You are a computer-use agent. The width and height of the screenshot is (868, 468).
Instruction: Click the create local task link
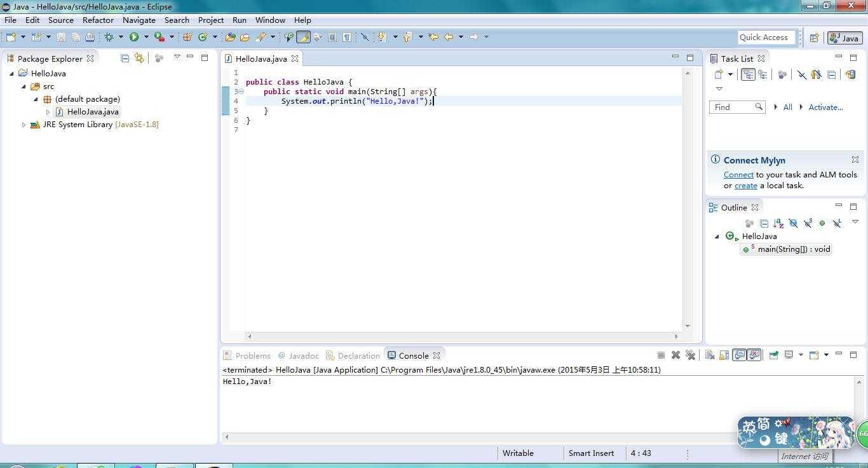tap(746, 186)
